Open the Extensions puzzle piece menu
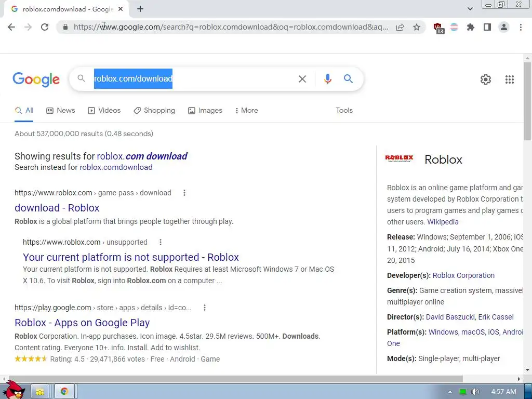532x399 pixels. [471, 27]
